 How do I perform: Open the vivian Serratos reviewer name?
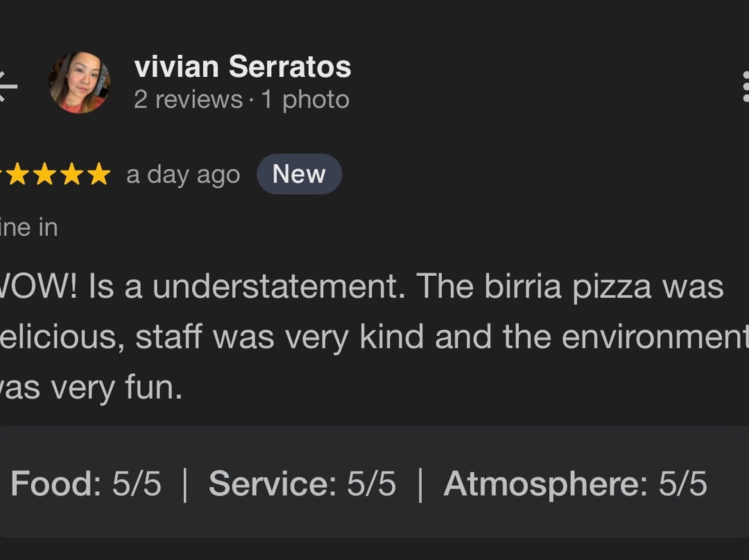(x=242, y=67)
